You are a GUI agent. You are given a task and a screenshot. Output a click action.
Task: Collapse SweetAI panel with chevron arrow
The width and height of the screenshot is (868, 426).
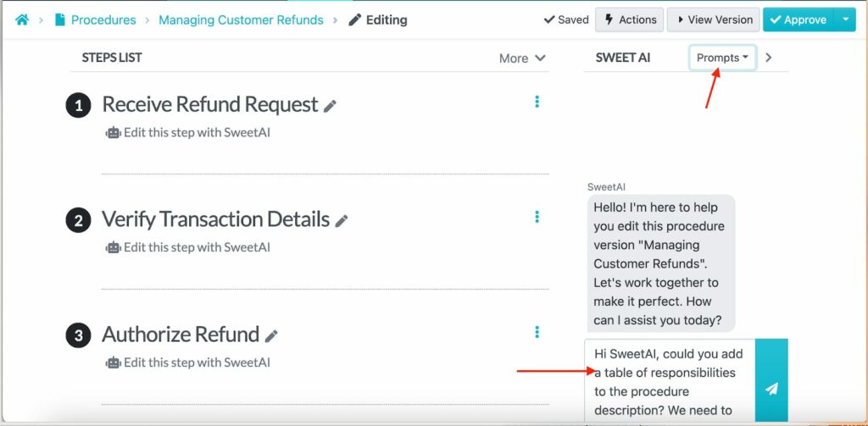coord(769,58)
